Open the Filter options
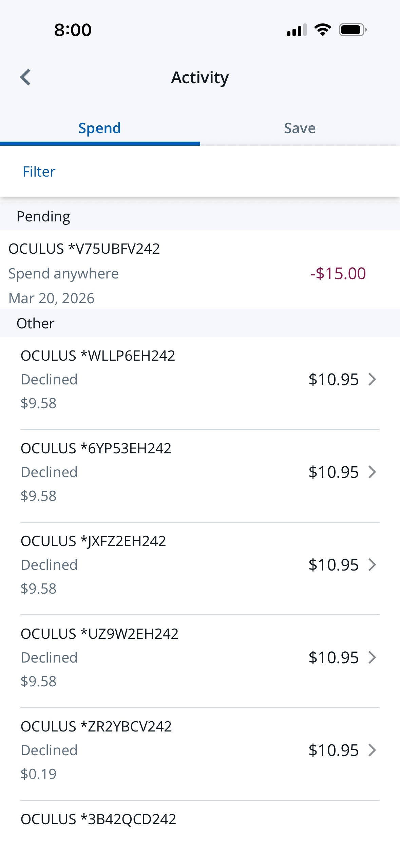Image resolution: width=400 pixels, height=868 pixels. [x=39, y=172]
